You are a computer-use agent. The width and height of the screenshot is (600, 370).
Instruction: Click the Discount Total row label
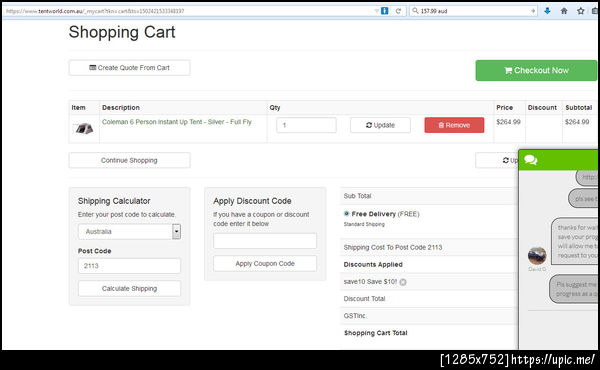(x=364, y=298)
